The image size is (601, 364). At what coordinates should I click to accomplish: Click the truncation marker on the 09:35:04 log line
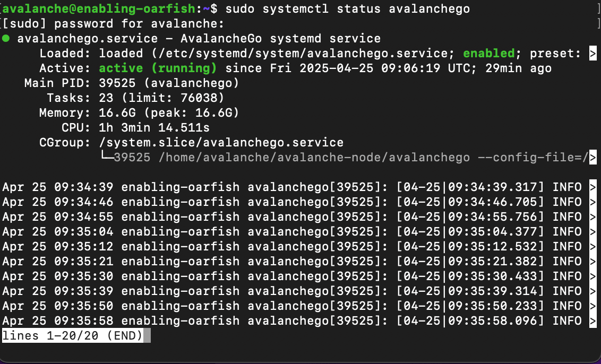pyautogui.click(x=593, y=232)
